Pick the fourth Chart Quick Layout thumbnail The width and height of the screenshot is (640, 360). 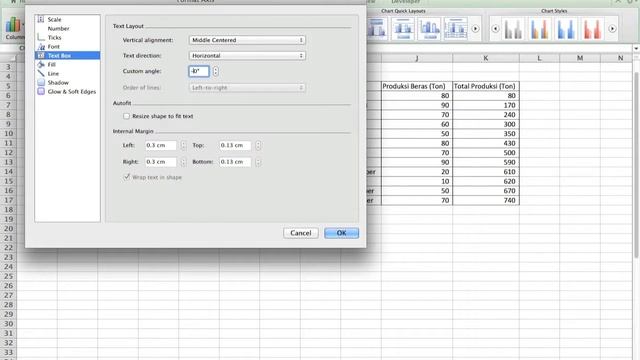(x=456, y=29)
